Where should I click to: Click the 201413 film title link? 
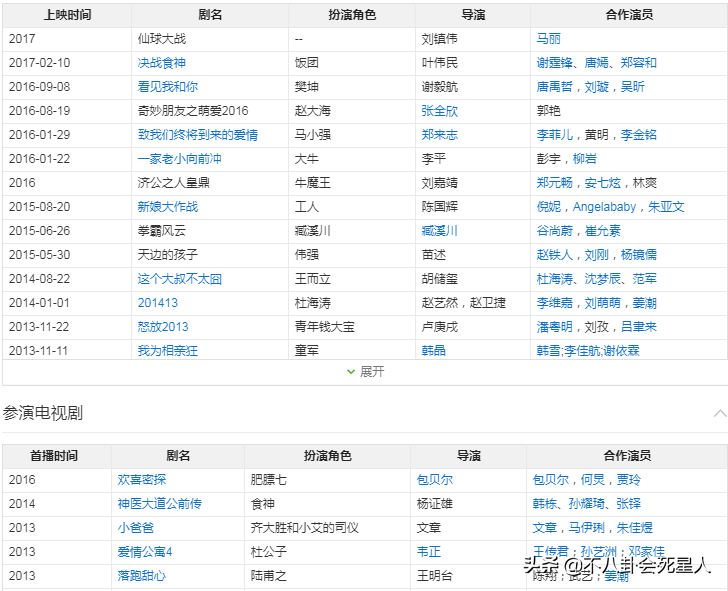[x=157, y=303]
